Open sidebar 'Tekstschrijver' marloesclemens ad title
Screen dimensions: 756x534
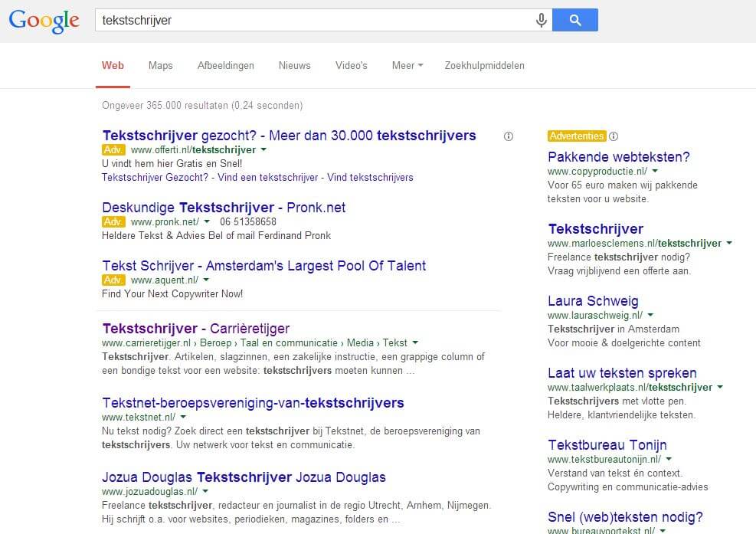[595, 229]
